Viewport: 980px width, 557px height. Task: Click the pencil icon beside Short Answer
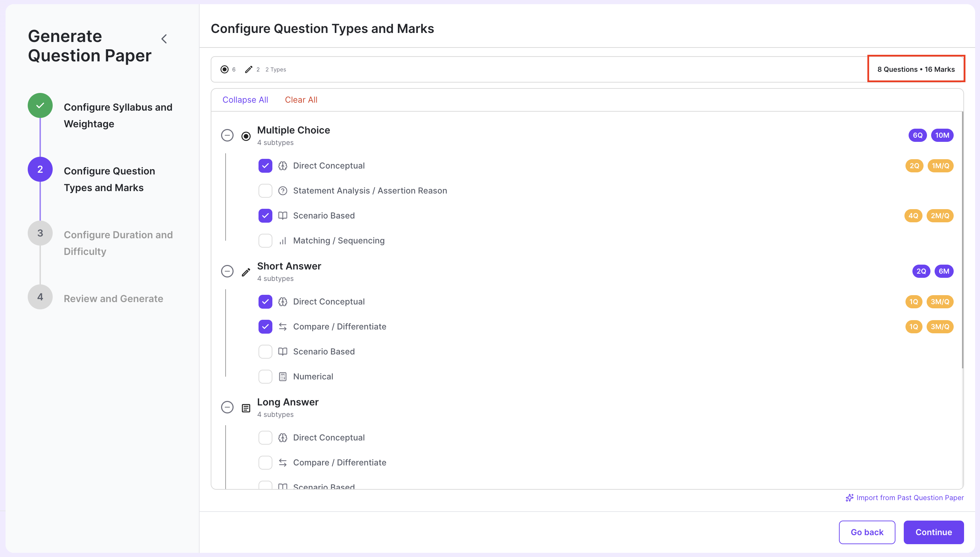[x=246, y=272]
